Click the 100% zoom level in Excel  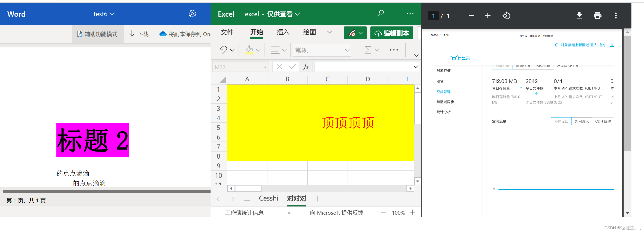click(398, 213)
